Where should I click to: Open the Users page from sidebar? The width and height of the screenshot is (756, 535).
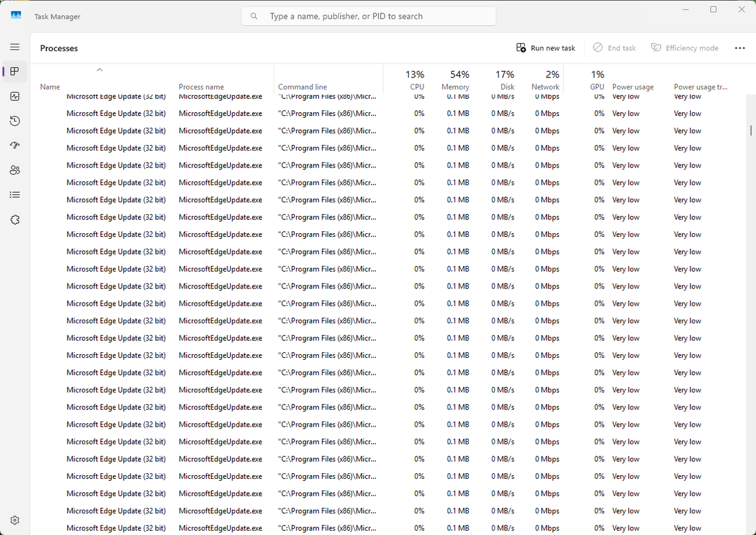click(15, 170)
